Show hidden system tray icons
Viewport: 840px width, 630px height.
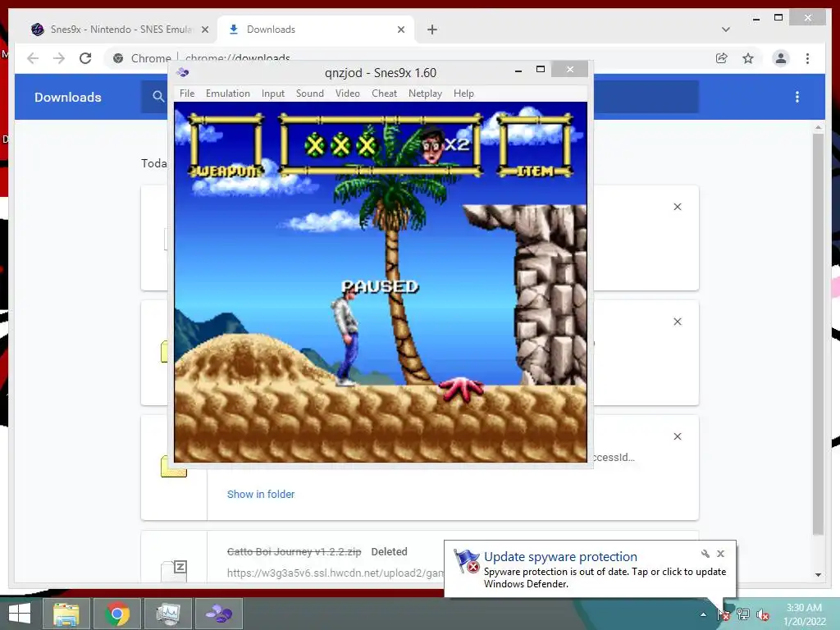(x=703, y=614)
